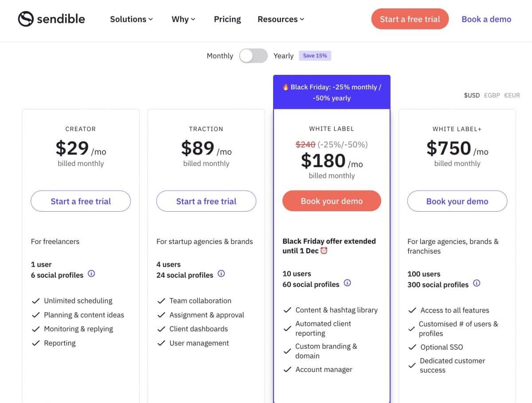Image resolution: width=532 pixels, height=403 pixels.
Task: Click info icon beside 6 social profiles
Action: point(91,274)
